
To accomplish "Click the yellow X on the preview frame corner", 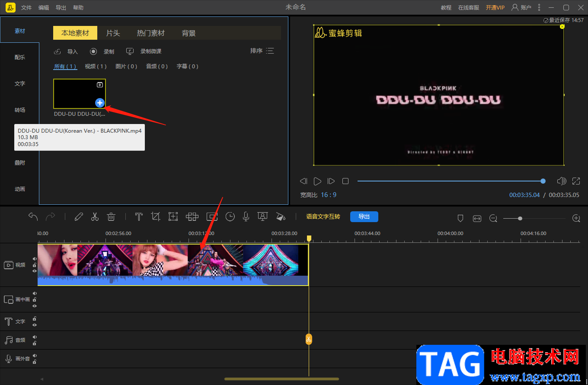I will tap(562, 26).
